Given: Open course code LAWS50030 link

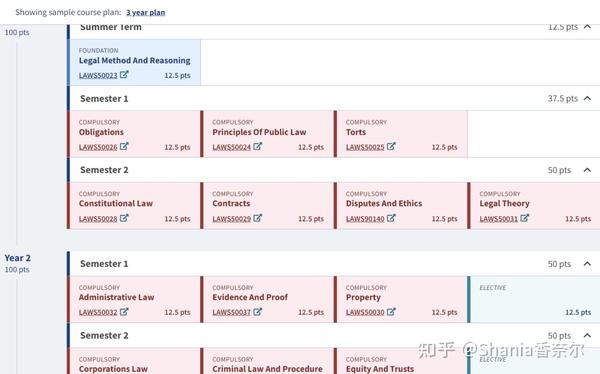Looking at the screenshot, I should (365, 312).
